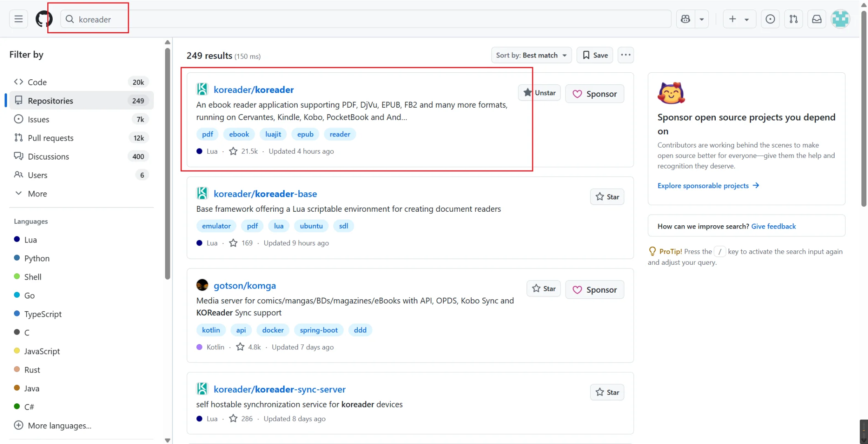Open the pull requests icon in header
868x444 pixels.
[794, 19]
